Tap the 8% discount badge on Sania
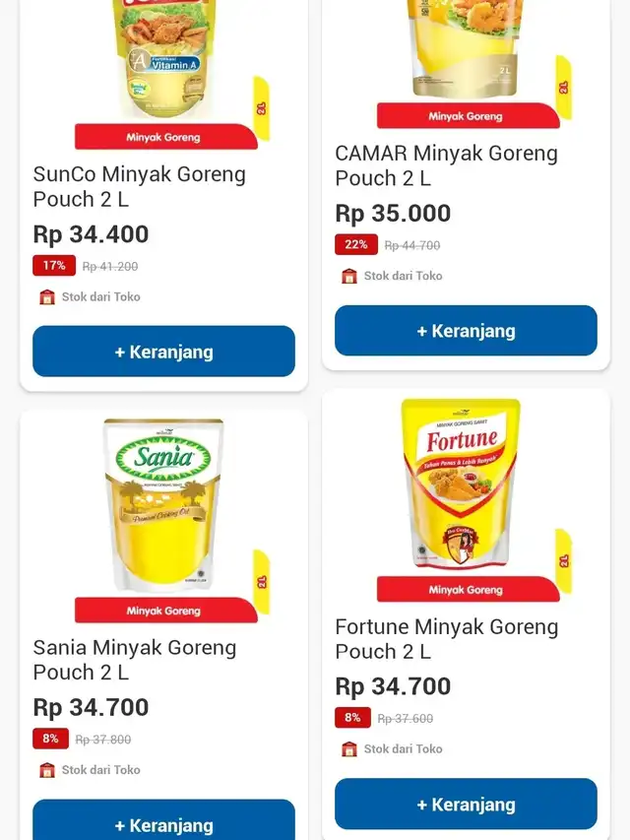Image resolution: width=630 pixels, height=840 pixels. (x=50, y=739)
